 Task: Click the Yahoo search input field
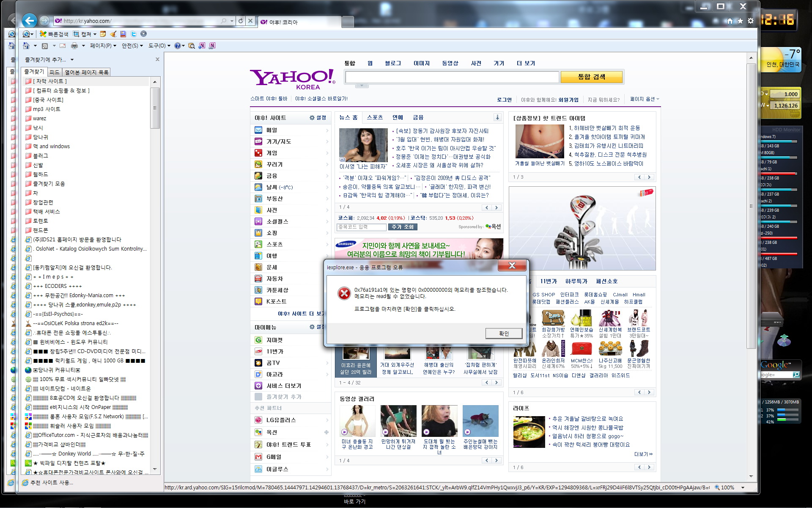452,77
